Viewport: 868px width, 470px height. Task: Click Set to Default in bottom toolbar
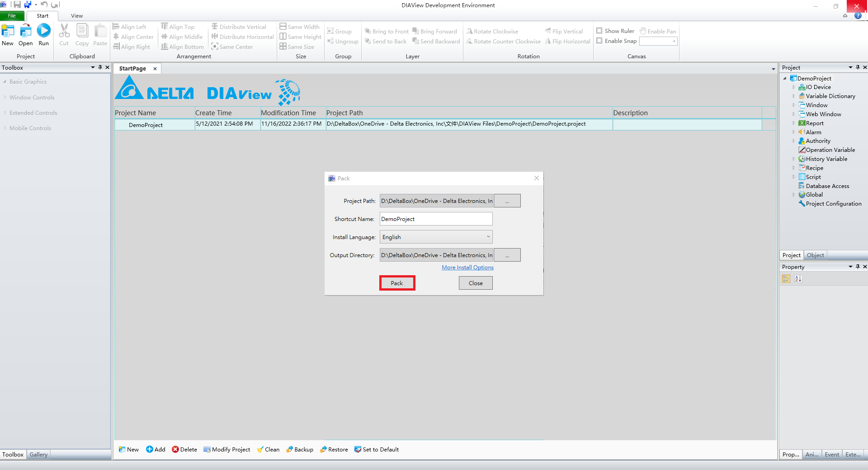pyautogui.click(x=377, y=449)
